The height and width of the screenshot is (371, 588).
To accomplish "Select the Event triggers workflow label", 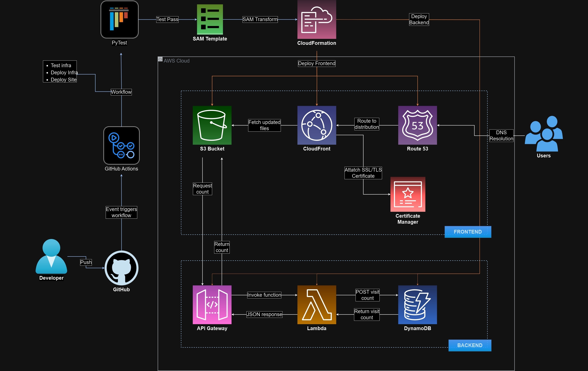I will coord(121,212).
